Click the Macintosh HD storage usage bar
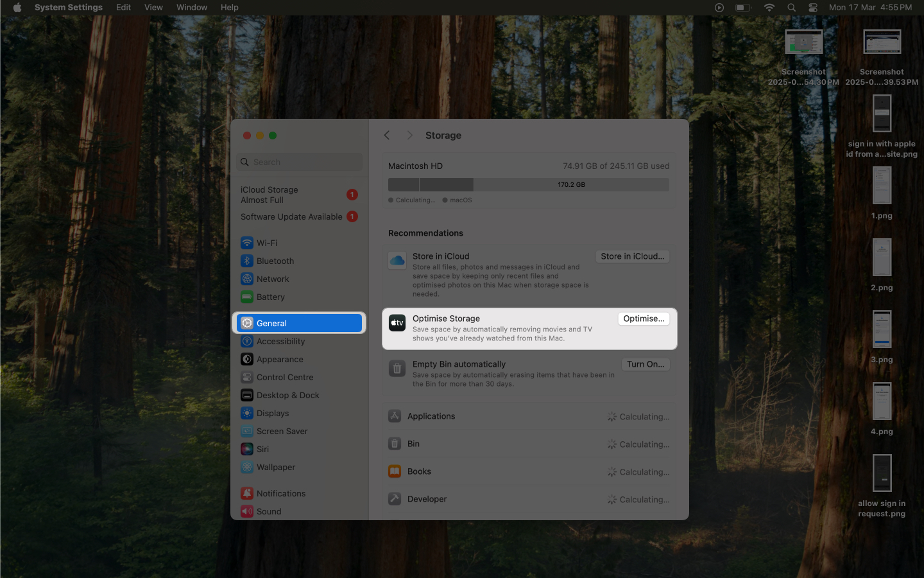The image size is (924, 578). pos(527,184)
